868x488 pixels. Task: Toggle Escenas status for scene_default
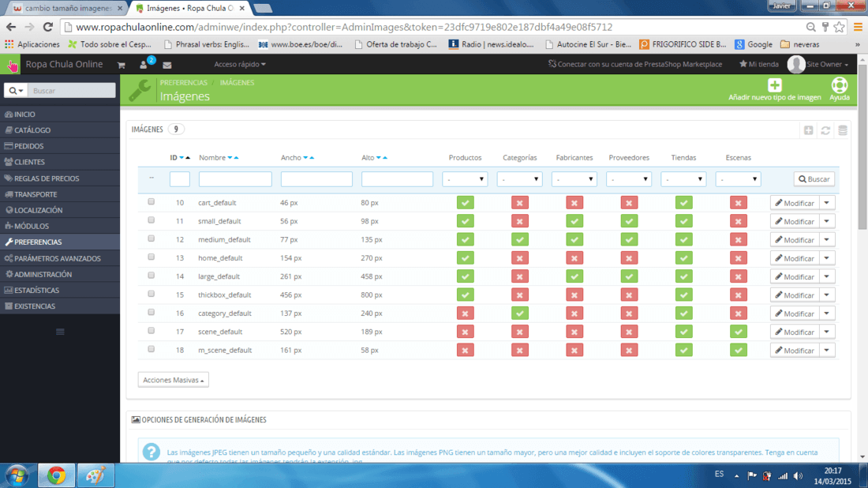point(738,332)
